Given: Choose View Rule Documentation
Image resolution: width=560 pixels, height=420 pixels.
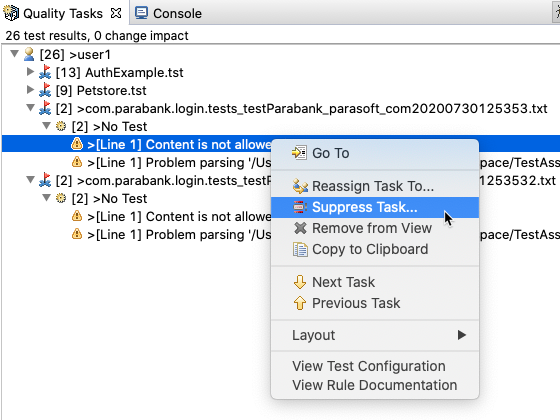Looking at the screenshot, I should (x=375, y=385).
